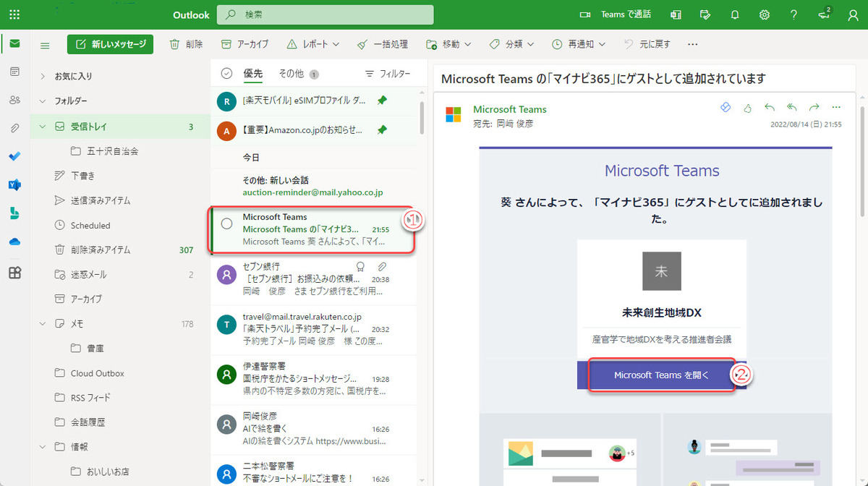Open the more apps grid icon
The width and height of the screenshot is (868, 486).
pos(14,273)
